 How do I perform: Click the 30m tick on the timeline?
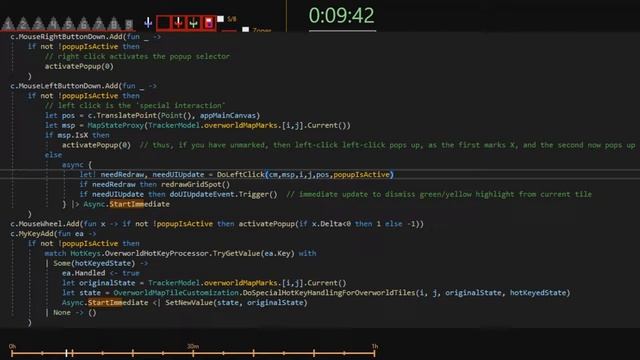click(193, 353)
